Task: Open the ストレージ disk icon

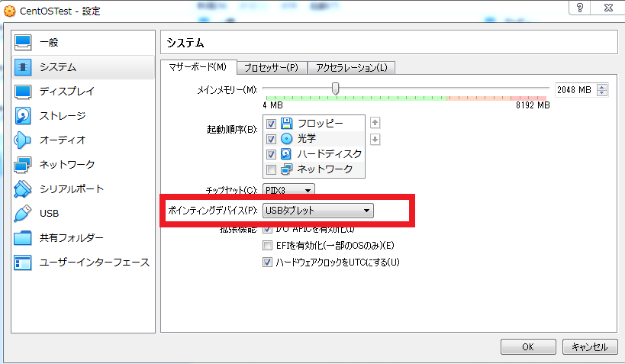Action: pos(23,116)
